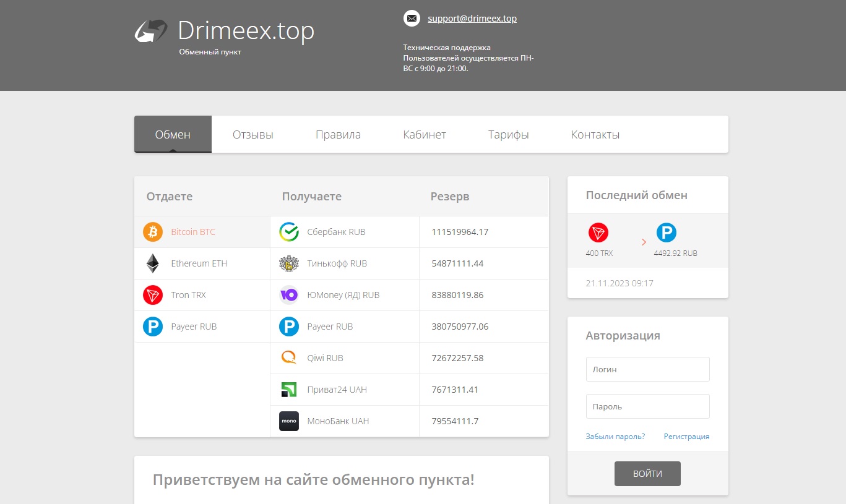Click the Отдаете column header
Image resolution: width=846 pixels, height=504 pixels.
170,197
